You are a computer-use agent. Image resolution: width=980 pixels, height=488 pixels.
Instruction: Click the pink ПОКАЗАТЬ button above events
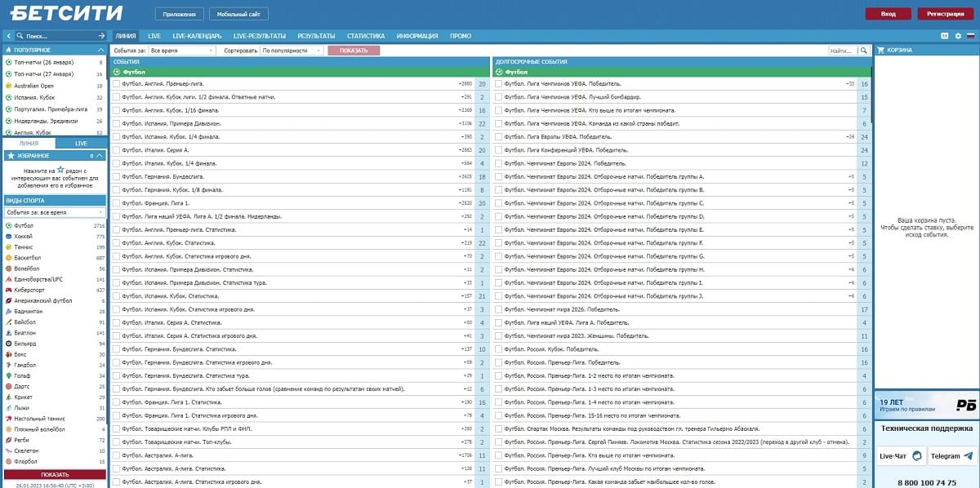point(354,51)
